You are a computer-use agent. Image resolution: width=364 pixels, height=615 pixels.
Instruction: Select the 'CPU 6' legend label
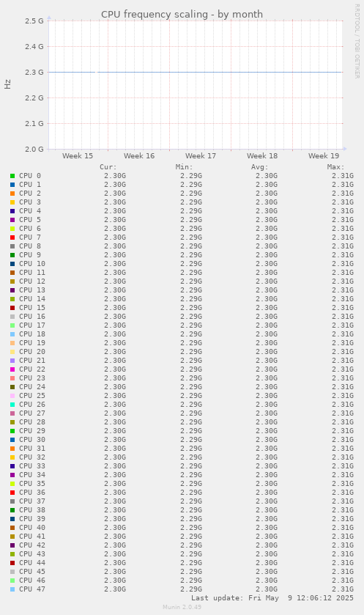(x=30, y=229)
